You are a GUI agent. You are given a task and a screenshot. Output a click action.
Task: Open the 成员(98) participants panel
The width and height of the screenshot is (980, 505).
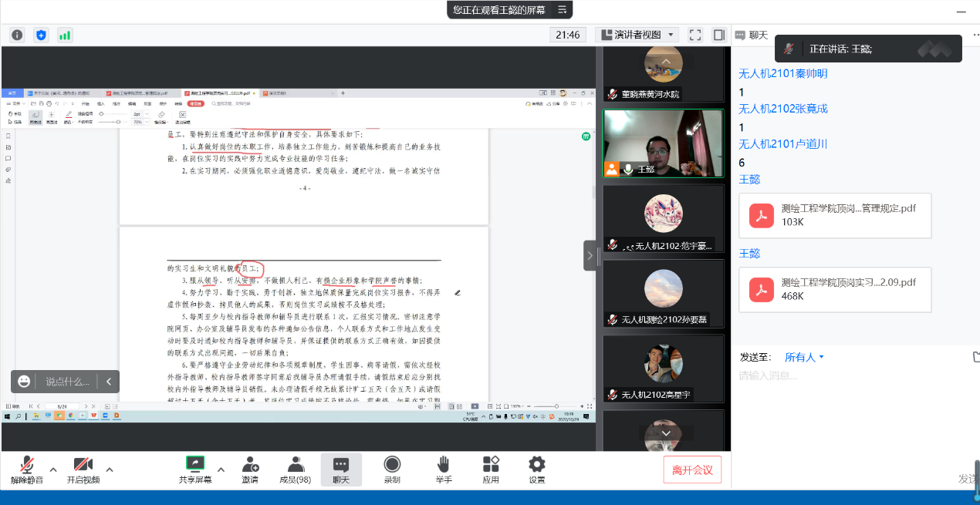(x=295, y=470)
